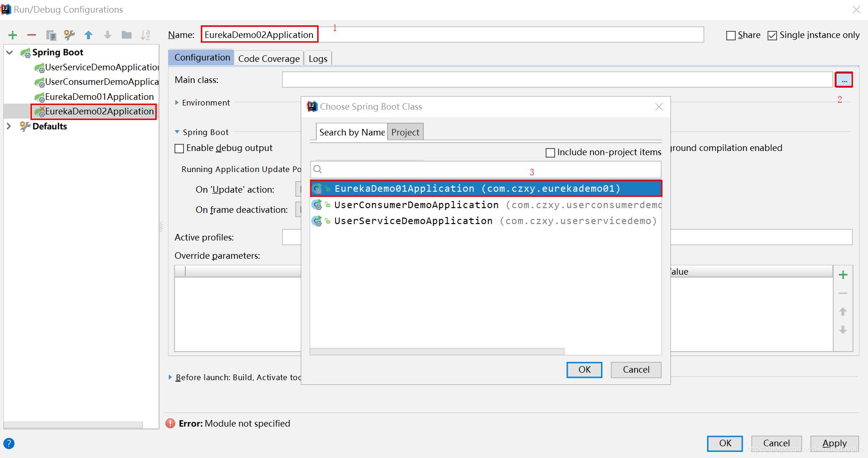Viewport: 868px width, 458px height.
Task: Click horizontal scrollbar in class list
Action: pyautogui.click(x=437, y=352)
